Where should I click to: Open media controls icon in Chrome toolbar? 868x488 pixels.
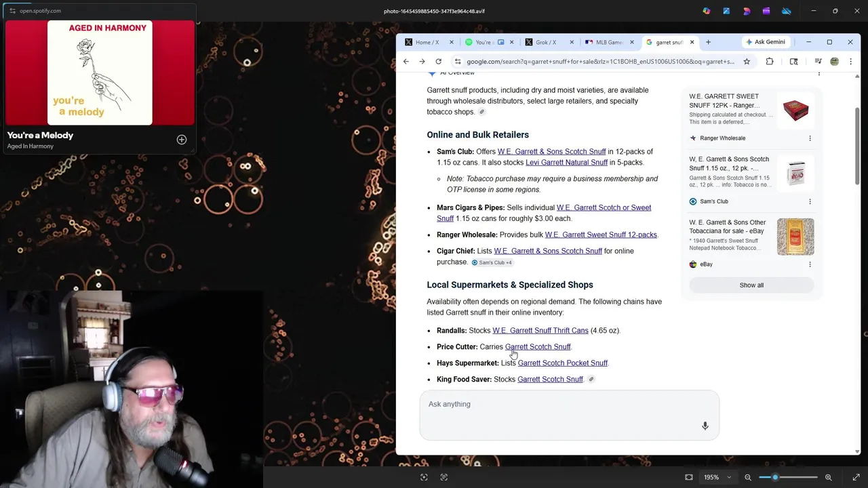[818, 62]
